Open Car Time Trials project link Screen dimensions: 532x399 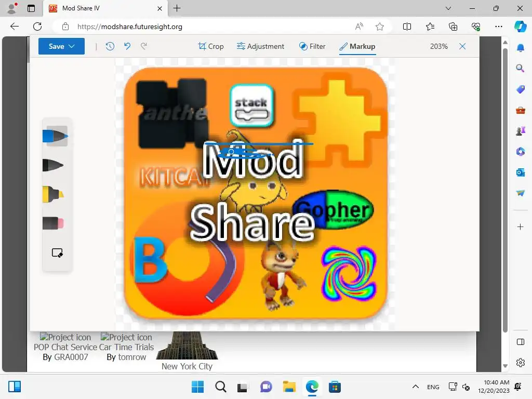[x=127, y=347]
